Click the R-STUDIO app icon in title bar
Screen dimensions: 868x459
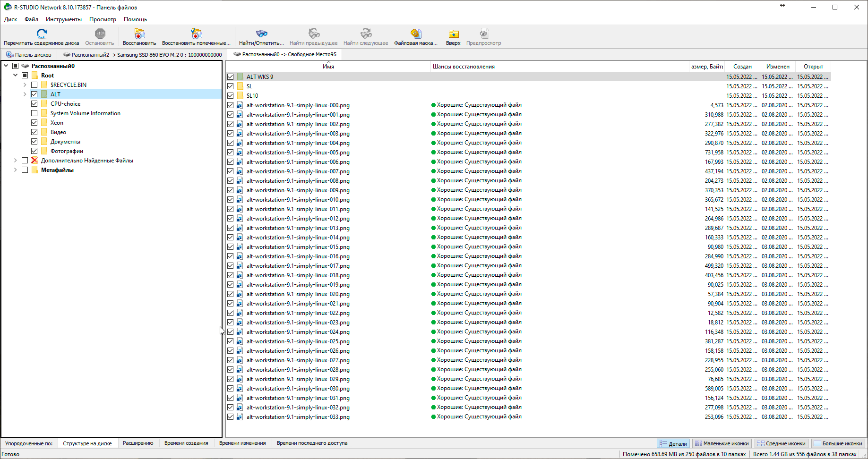click(x=8, y=7)
